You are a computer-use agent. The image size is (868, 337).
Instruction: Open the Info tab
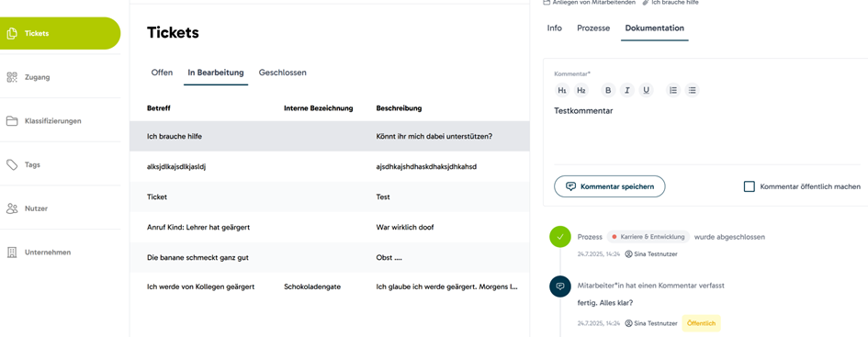(x=555, y=28)
